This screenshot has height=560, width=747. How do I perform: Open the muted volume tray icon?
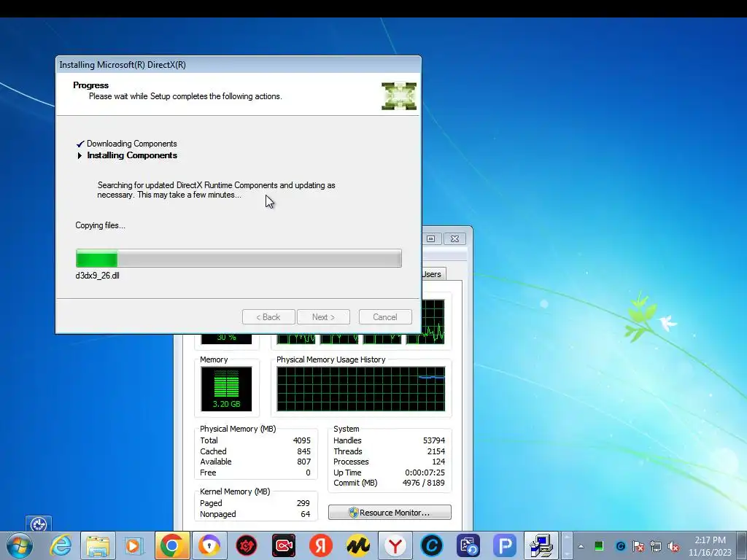[673, 546]
